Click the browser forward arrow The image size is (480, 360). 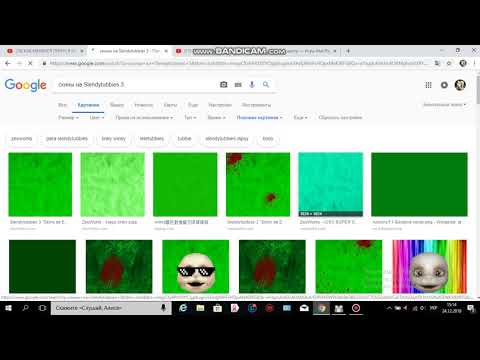(x=19, y=63)
